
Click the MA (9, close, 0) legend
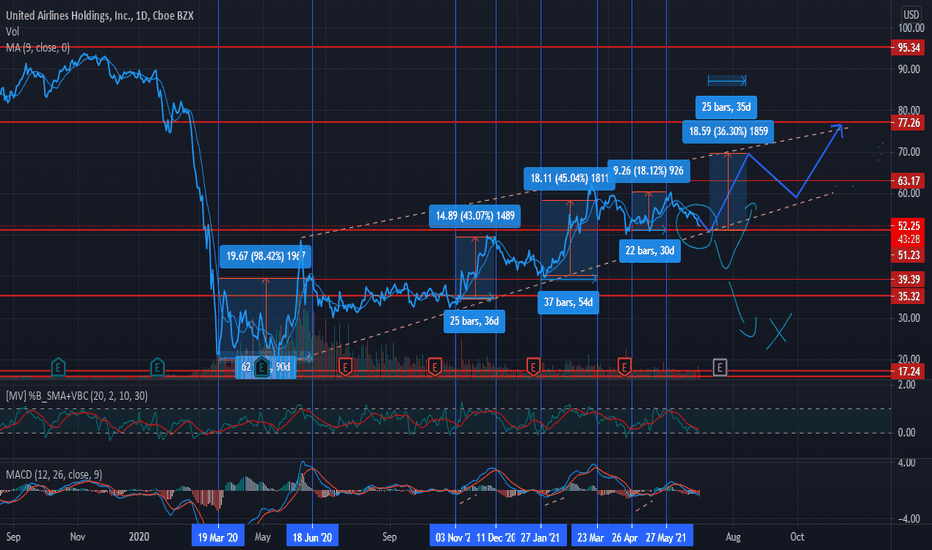(x=37, y=48)
